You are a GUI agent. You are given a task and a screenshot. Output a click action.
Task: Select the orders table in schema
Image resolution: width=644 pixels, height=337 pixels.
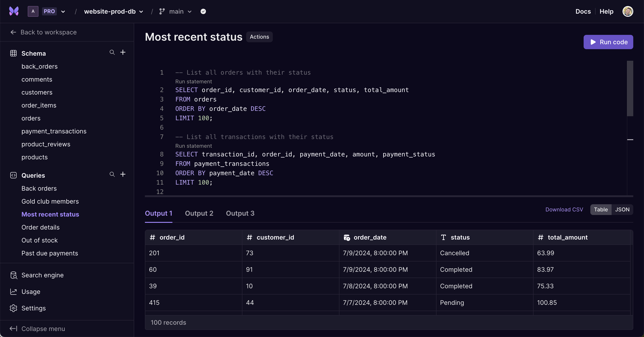click(x=31, y=118)
